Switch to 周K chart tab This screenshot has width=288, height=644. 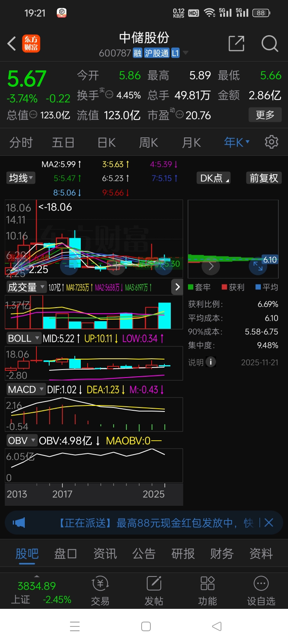click(148, 142)
